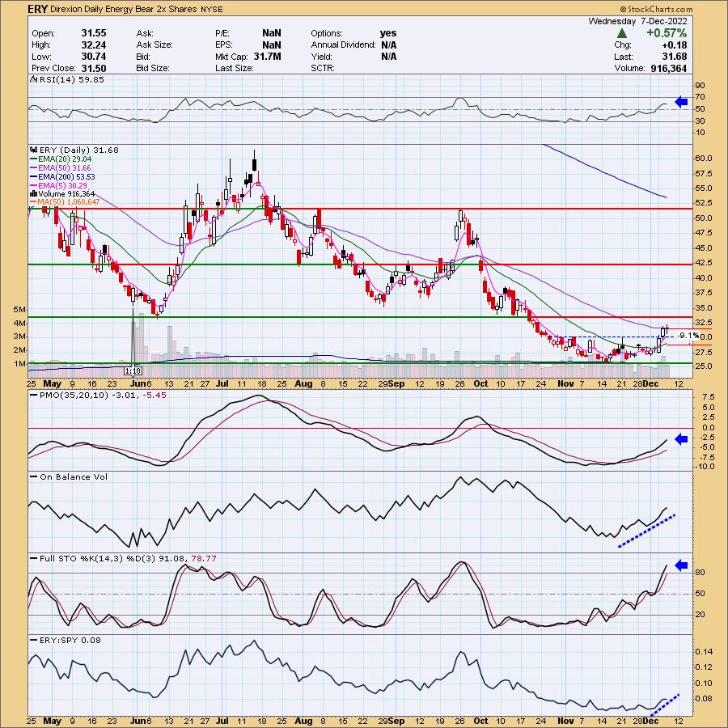
Task: Click the date 'Wednesday 7-Dec-2022'
Action: point(638,21)
